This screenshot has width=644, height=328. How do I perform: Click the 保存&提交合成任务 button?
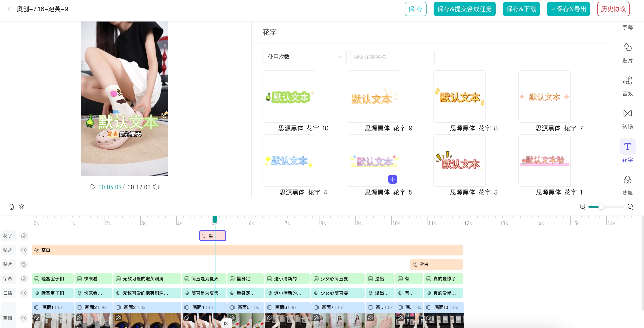464,9
